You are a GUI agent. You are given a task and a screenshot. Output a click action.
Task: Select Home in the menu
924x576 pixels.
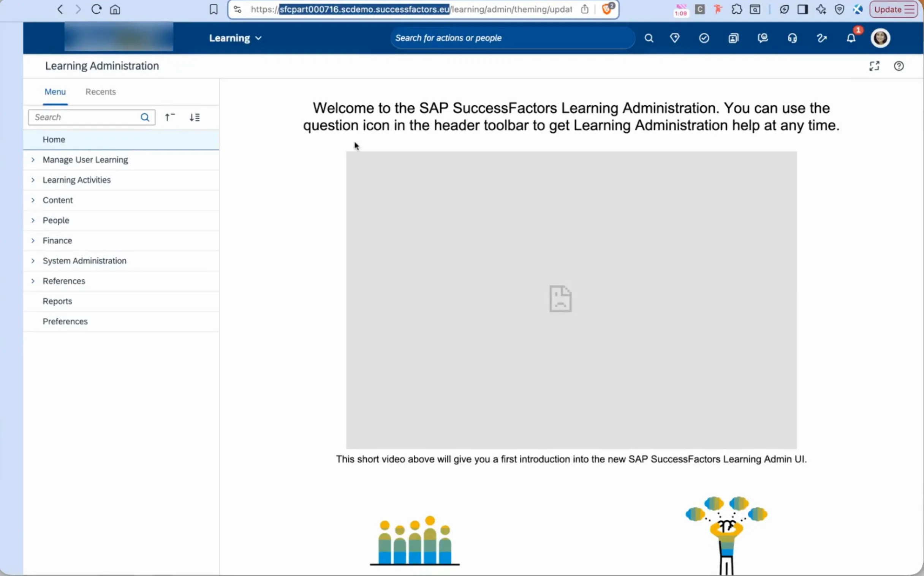pos(121,139)
